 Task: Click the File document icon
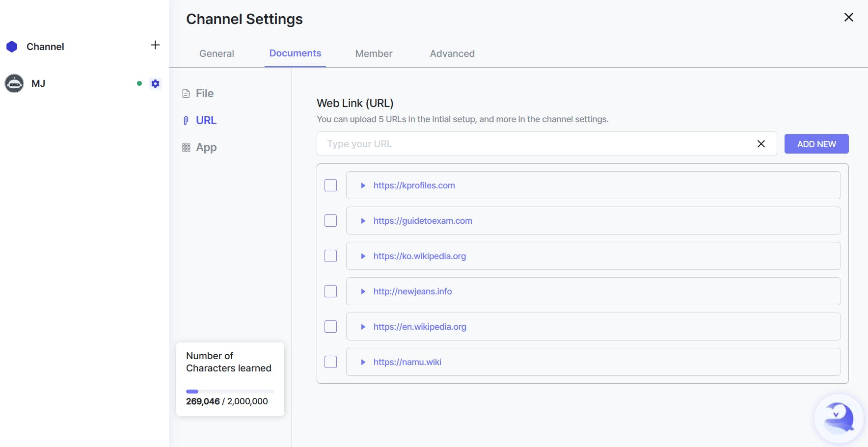pos(186,93)
